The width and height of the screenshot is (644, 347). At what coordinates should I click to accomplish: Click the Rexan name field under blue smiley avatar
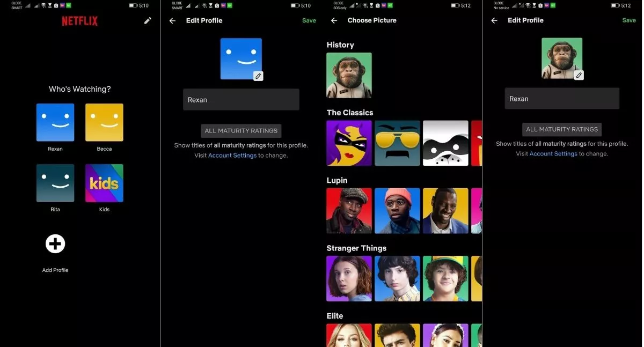pos(241,100)
